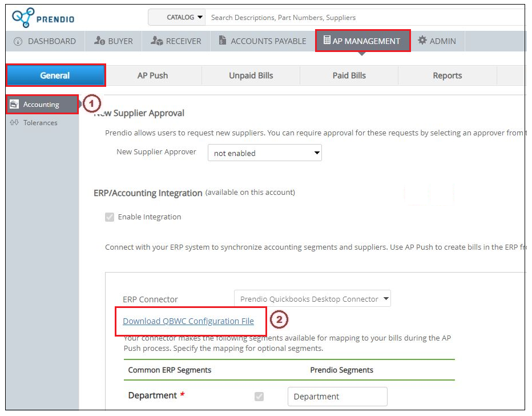The height and width of the screenshot is (416, 532).
Task: Click the Department text input box
Action: [337, 396]
